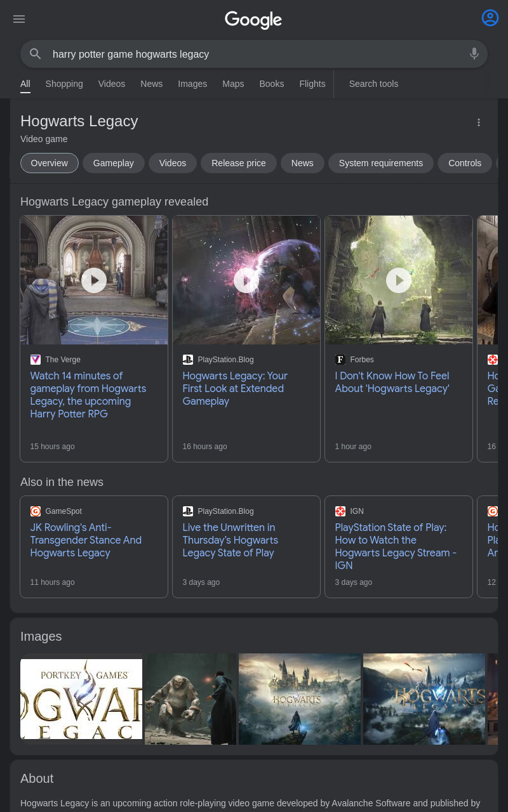Open 'I Don't Know How To Feel' article
The width and height of the screenshot is (508, 812).
392,382
